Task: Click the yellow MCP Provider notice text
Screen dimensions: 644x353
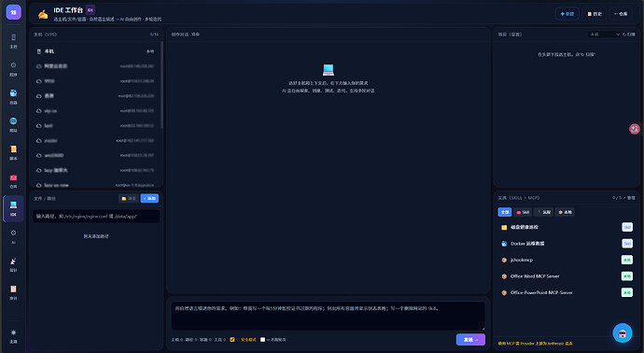Action: click(x=535, y=343)
